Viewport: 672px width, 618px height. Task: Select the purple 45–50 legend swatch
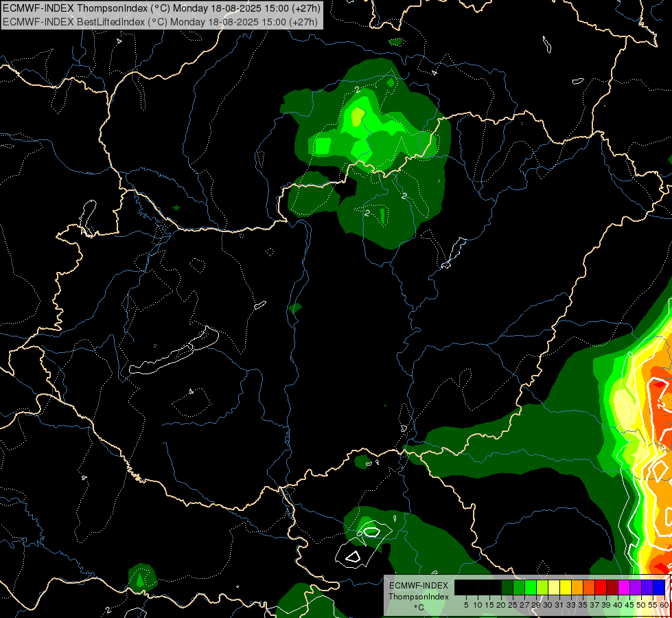tap(636, 587)
